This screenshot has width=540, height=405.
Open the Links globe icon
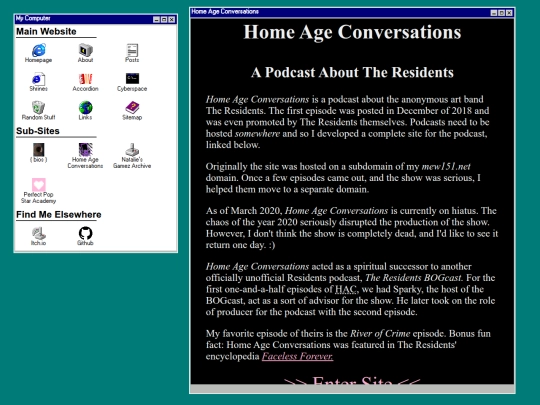(85, 111)
